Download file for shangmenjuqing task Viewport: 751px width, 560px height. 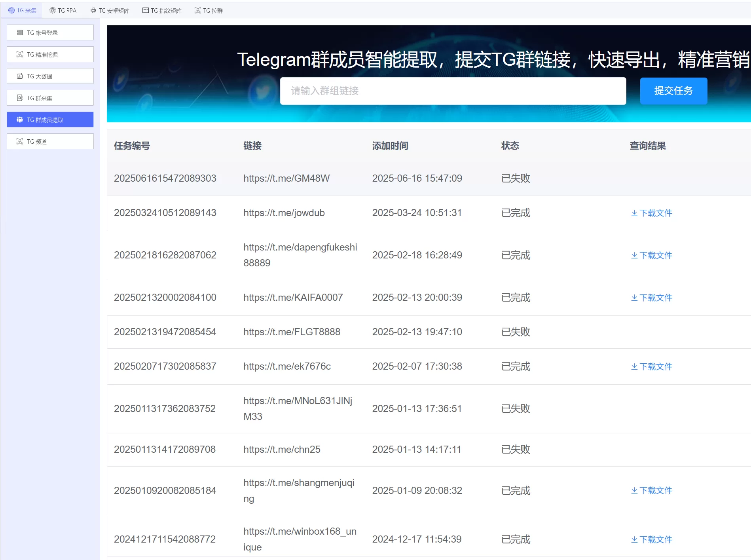coord(651,490)
